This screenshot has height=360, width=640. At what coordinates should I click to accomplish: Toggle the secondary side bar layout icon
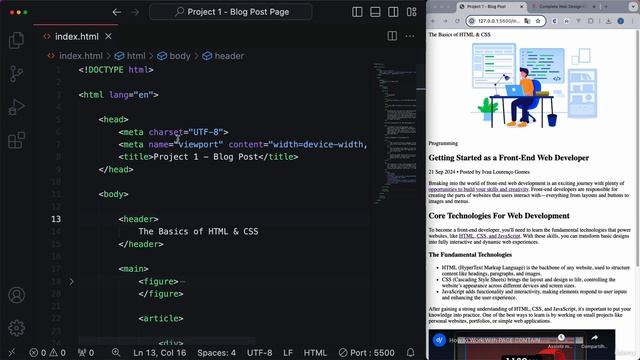tap(393, 12)
